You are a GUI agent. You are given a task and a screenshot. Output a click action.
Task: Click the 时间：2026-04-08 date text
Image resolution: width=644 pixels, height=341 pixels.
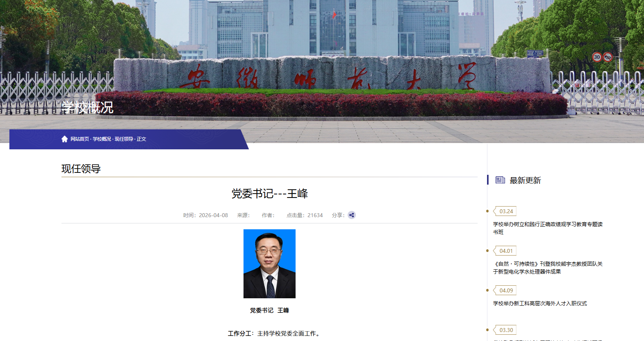tap(206, 215)
